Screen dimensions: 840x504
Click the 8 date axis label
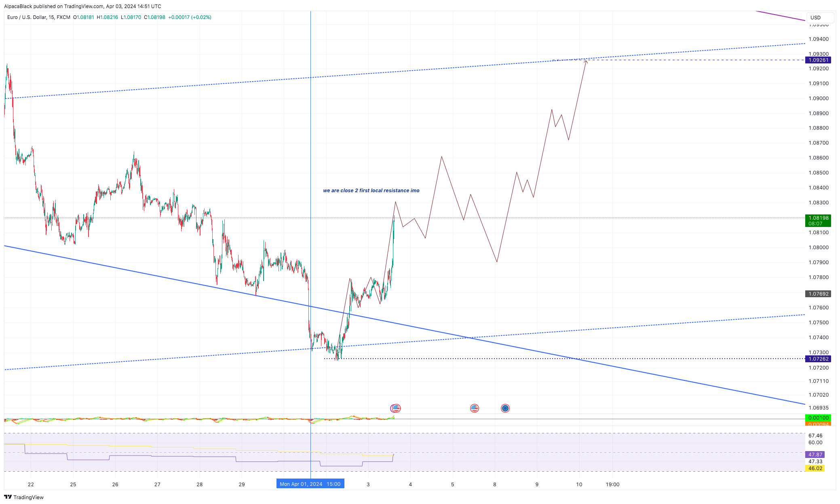pyautogui.click(x=495, y=484)
